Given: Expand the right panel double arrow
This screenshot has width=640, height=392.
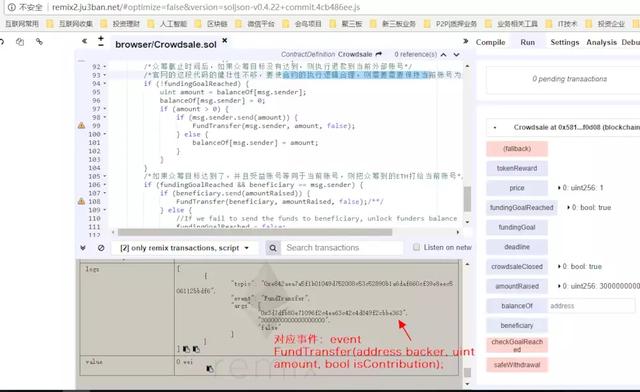Looking at the screenshot, I should 466,41.
